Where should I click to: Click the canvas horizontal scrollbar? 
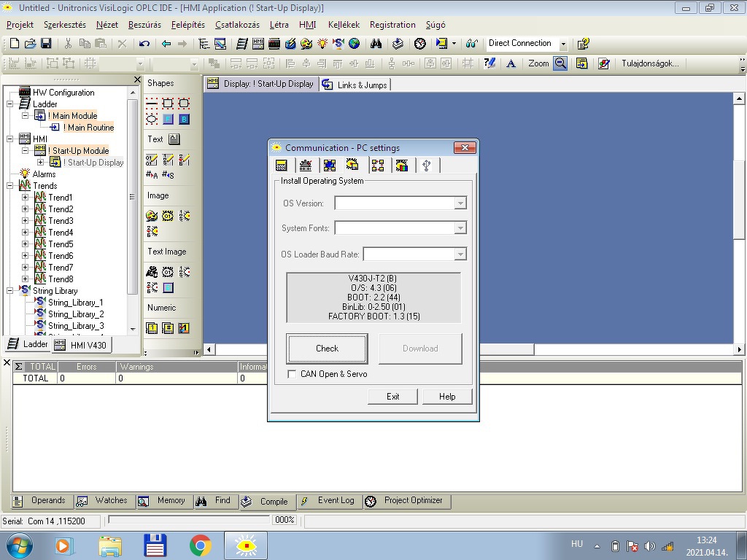coord(473,349)
